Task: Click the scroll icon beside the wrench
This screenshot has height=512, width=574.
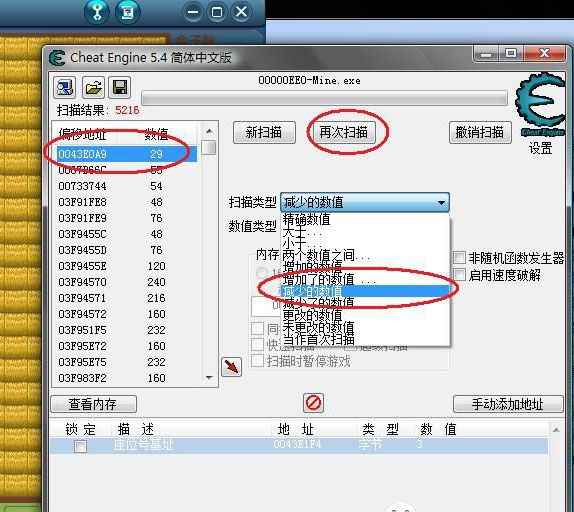Action: coord(128,12)
